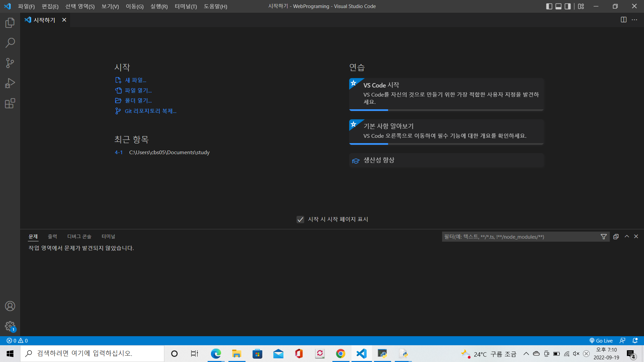Open the editor More Actions ellipsis menu
This screenshot has height=362, width=644.
pos(634,20)
